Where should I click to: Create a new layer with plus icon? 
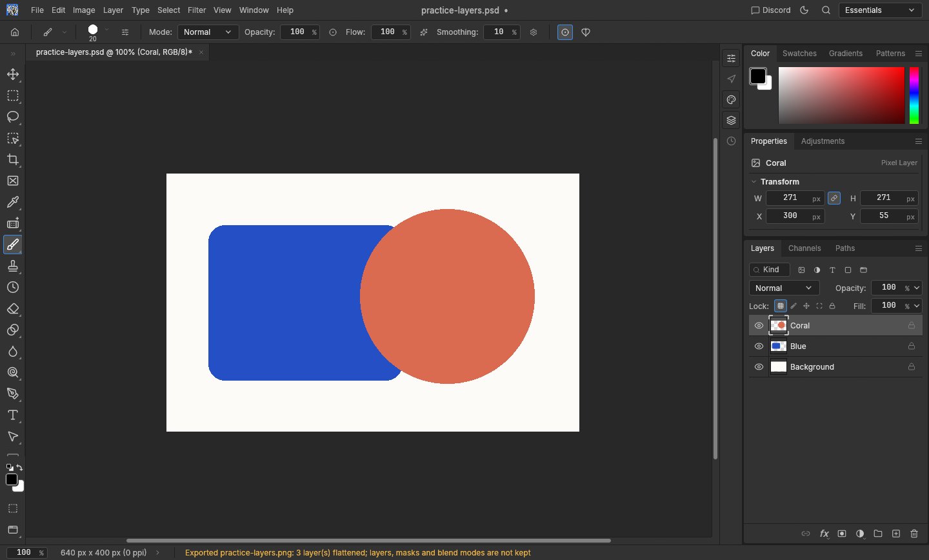[896, 534]
